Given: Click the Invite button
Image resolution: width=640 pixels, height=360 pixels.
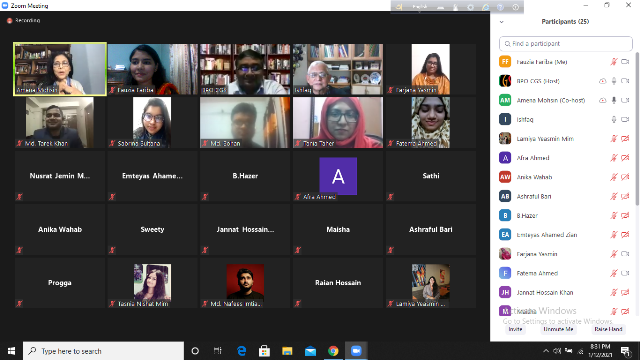Looking at the screenshot, I should tap(515, 329).
